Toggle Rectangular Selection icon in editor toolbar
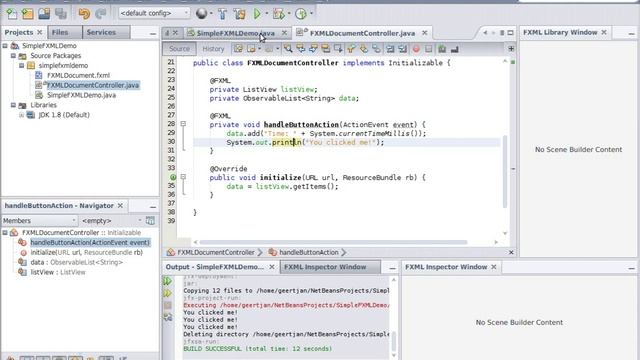 click(x=338, y=49)
